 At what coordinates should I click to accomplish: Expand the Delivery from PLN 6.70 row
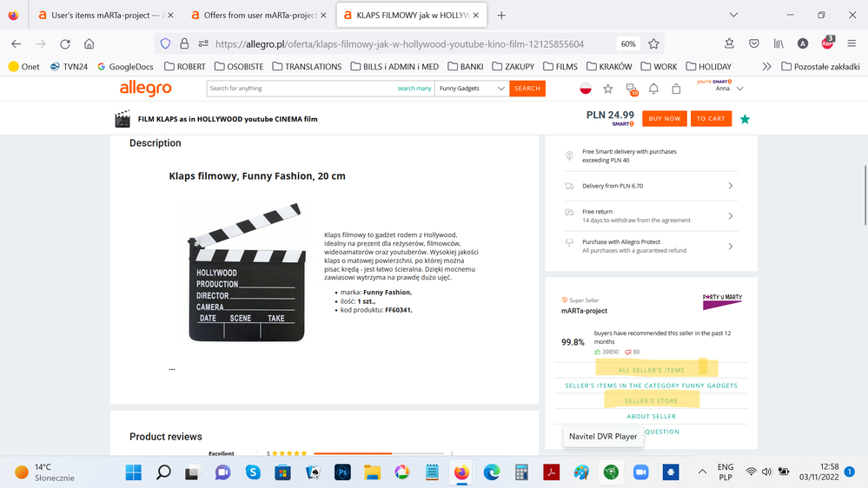[651, 186]
